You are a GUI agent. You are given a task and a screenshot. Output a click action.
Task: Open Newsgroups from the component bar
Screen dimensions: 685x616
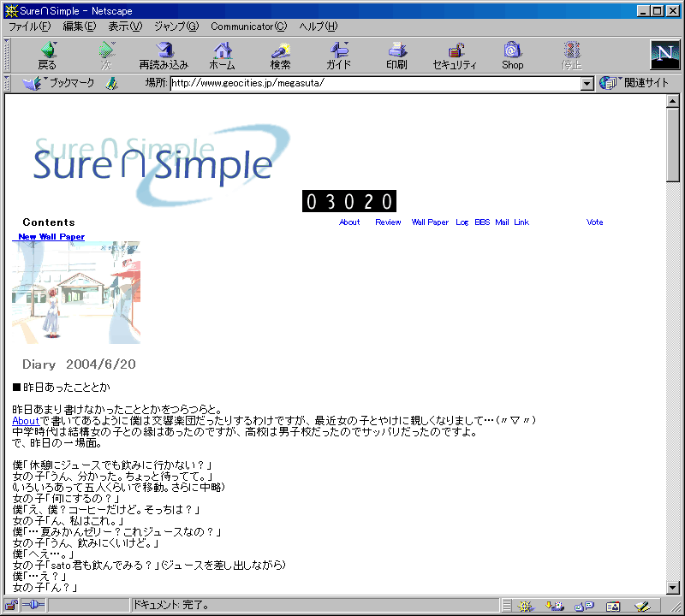(584, 606)
